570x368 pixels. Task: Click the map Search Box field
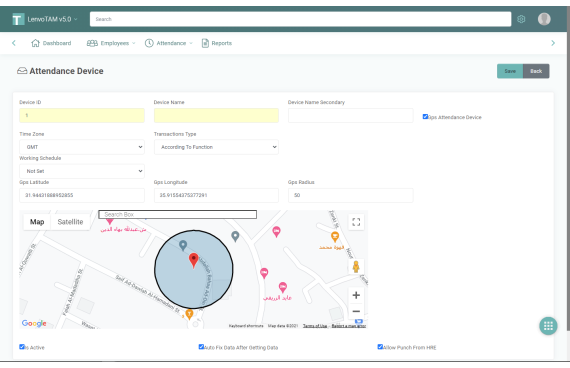coord(177,215)
